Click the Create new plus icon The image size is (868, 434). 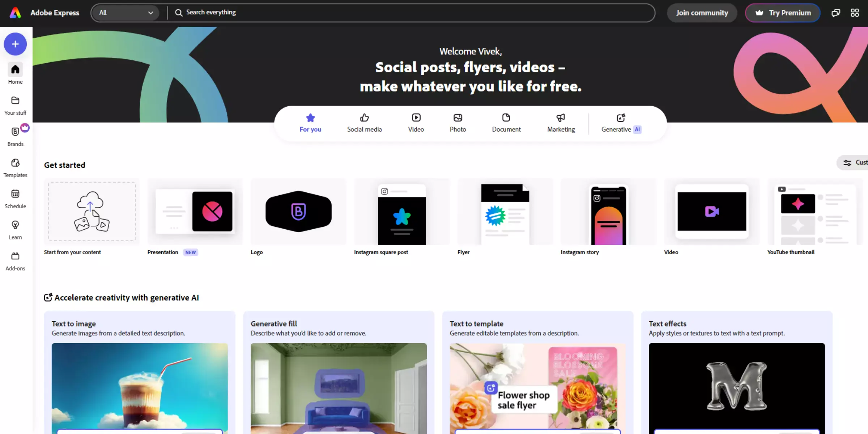point(16,44)
